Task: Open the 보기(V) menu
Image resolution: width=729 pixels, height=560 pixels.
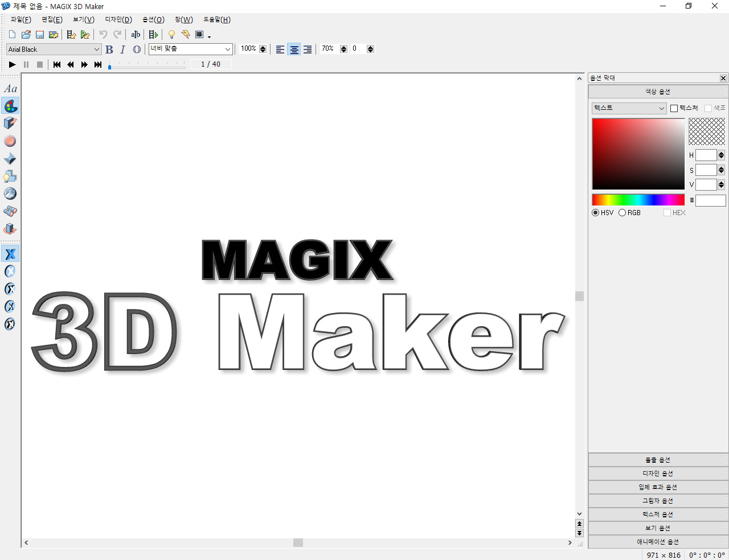Action: pos(84,20)
